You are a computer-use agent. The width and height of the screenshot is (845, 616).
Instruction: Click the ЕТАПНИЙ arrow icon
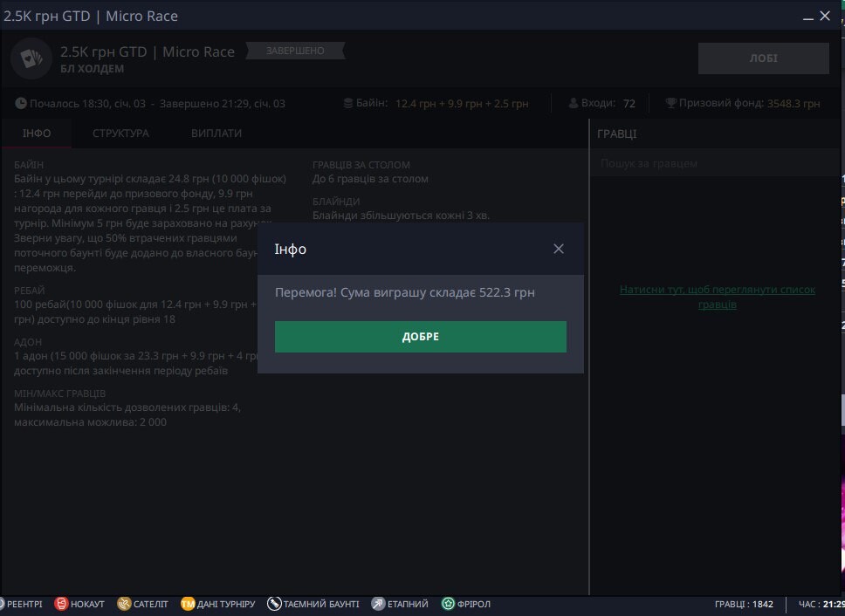[378, 604]
